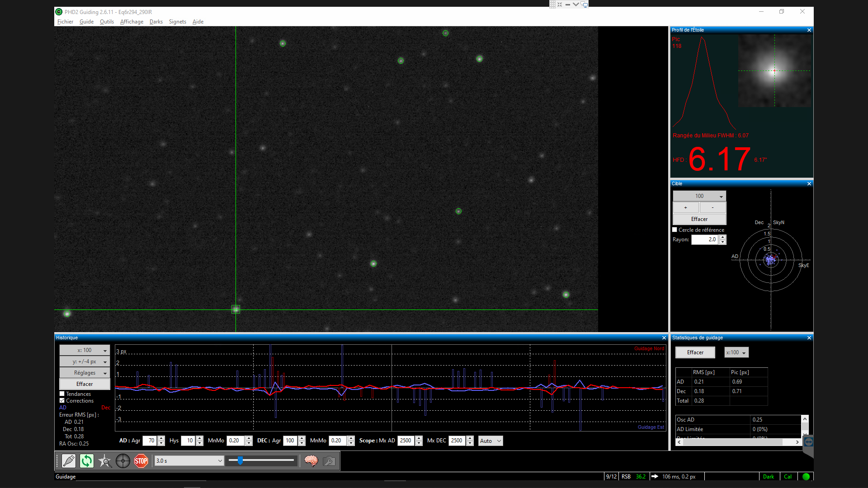868x488 pixels.
Task: Increase Rayon value with up arrow
Action: pyautogui.click(x=723, y=237)
